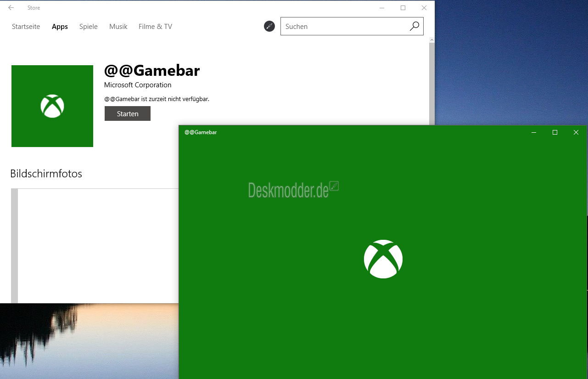588x379 pixels.
Task: Minimize the @@Gamebar window
Action: [x=534, y=132]
